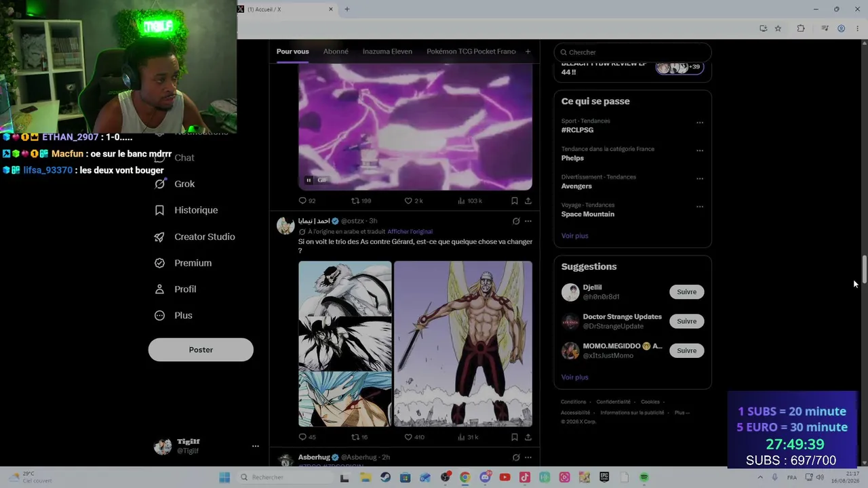This screenshot has width=868, height=488.
Task: Add a new timeline tab with plus
Action: (x=528, y=52)
